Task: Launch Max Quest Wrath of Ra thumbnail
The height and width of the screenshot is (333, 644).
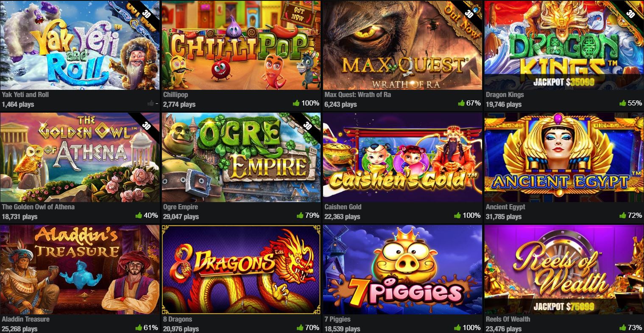Action: click(402, 45)
